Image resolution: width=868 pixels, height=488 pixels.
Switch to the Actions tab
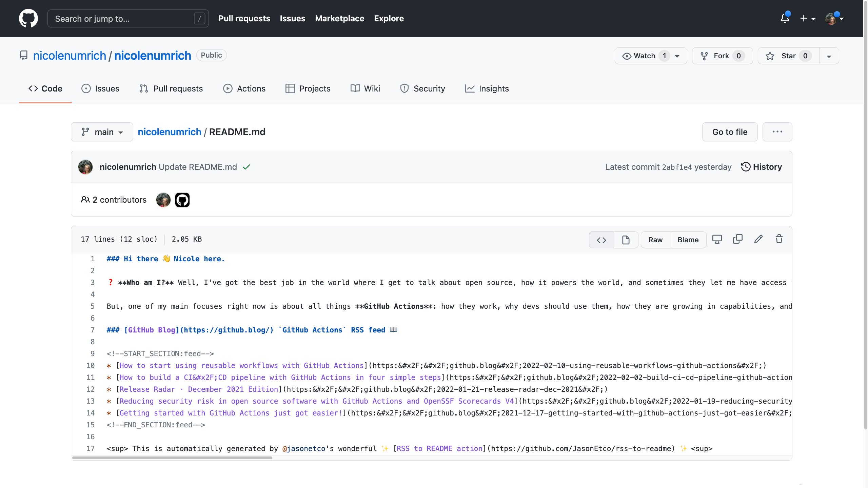tap(244, 88)
